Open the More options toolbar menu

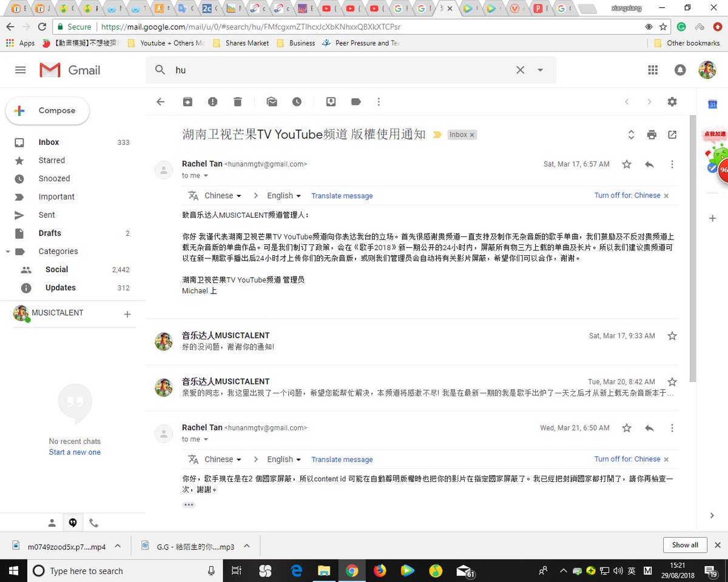point(379,102)
